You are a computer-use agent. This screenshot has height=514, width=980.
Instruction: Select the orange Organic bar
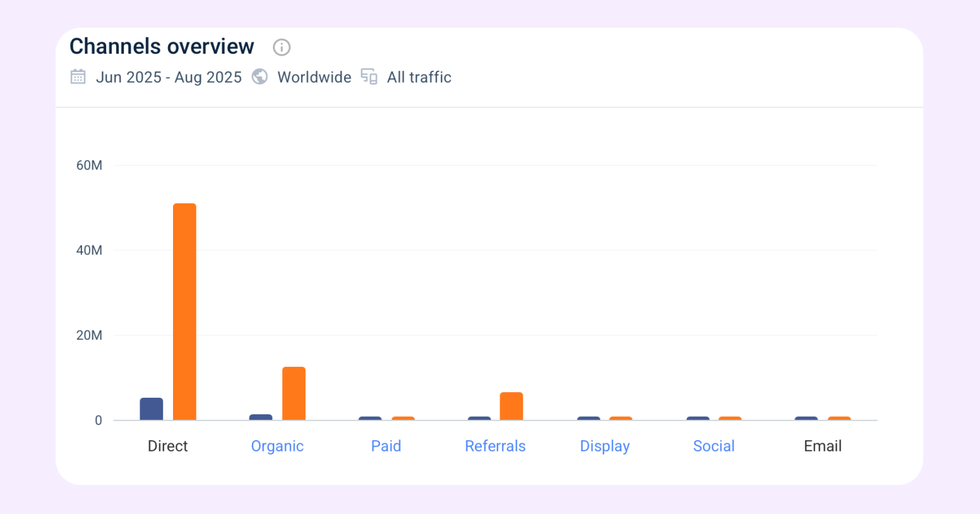(294, 393)
